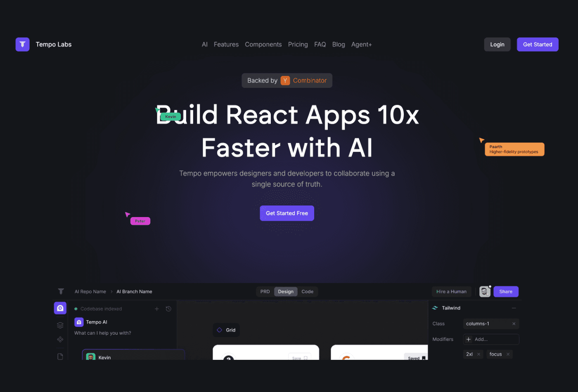578x392 pixels.
Task: Click the Tempo logo in editor toolbar
Action: 61,291
